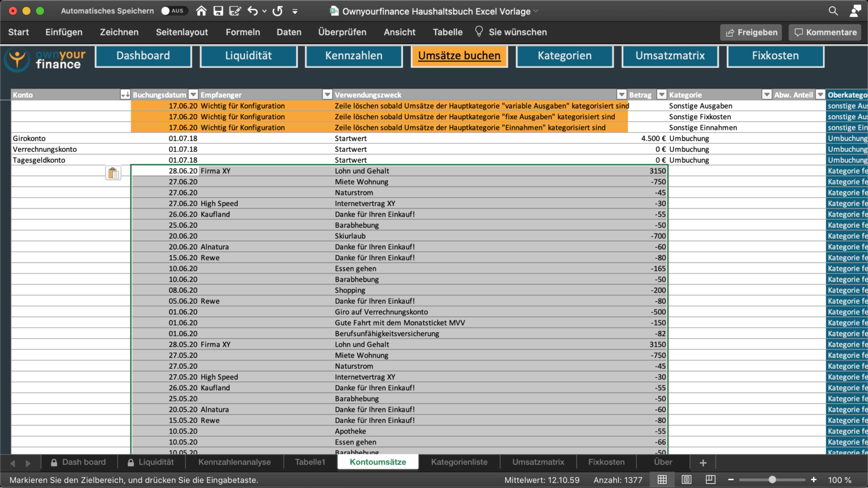Open the Start ribbon tab
868x488 pixels.
19,32
